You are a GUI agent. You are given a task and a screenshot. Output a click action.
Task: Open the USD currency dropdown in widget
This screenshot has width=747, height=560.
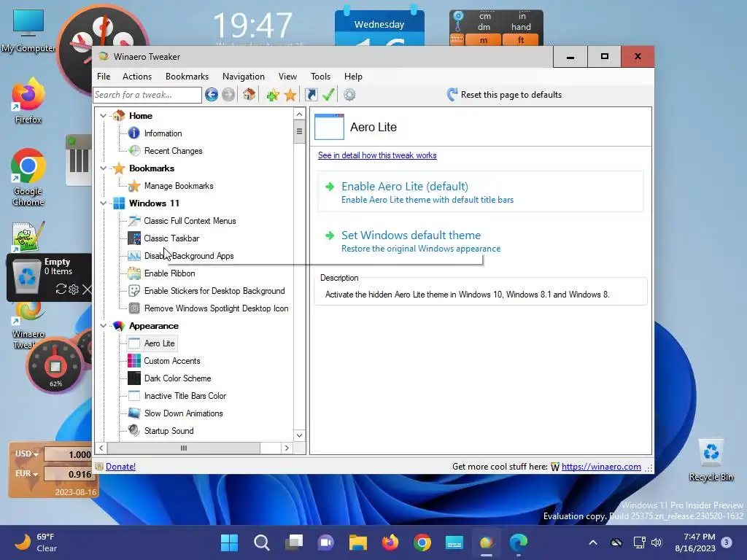[27, 454]
